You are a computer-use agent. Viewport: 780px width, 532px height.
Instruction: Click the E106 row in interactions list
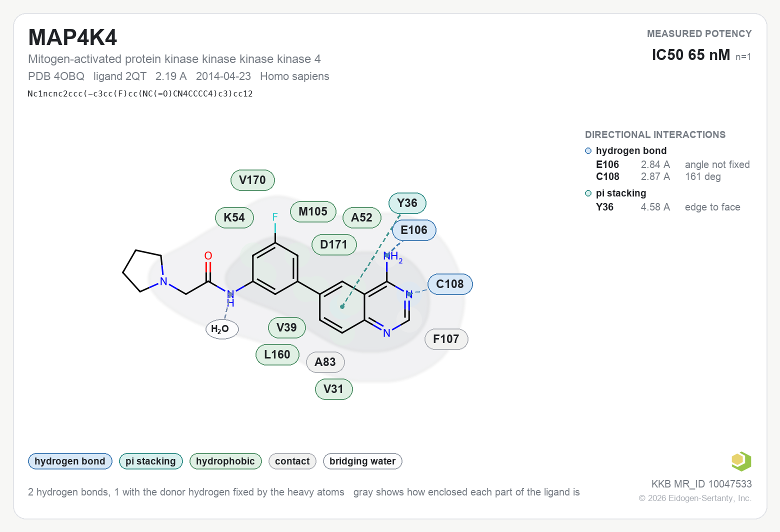(x=672, y=164)
